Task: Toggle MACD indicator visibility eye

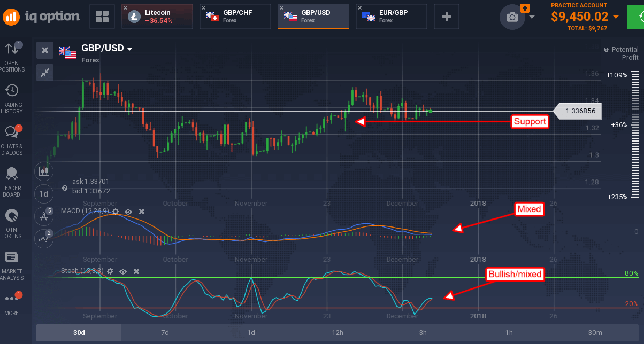Action: (x=128, y=212)
